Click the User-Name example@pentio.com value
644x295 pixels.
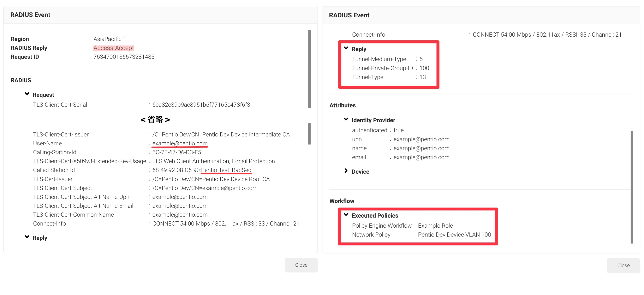pyautogui.click(x=180, y=143)
